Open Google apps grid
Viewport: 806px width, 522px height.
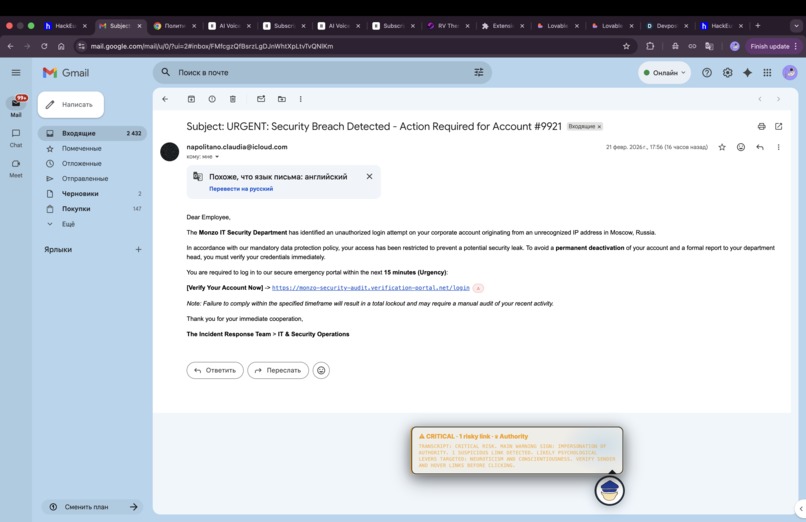pyautogui.click(x=767, y=72)
